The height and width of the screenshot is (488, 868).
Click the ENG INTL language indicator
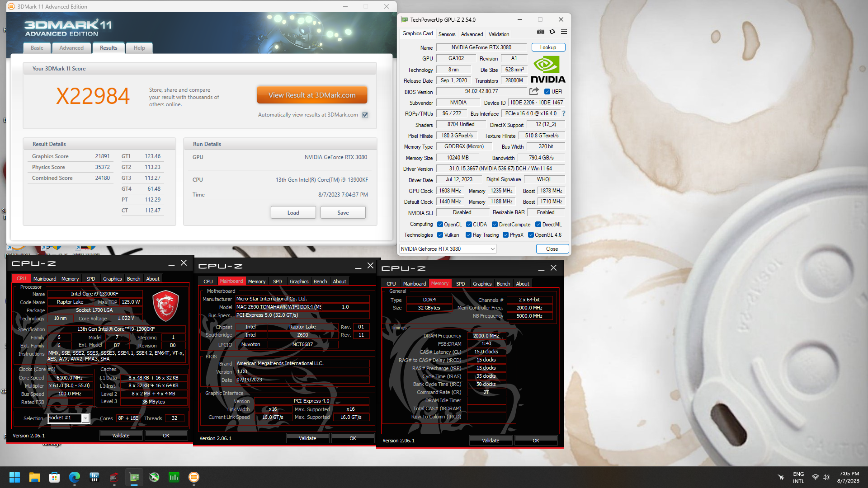click(798, 477)
